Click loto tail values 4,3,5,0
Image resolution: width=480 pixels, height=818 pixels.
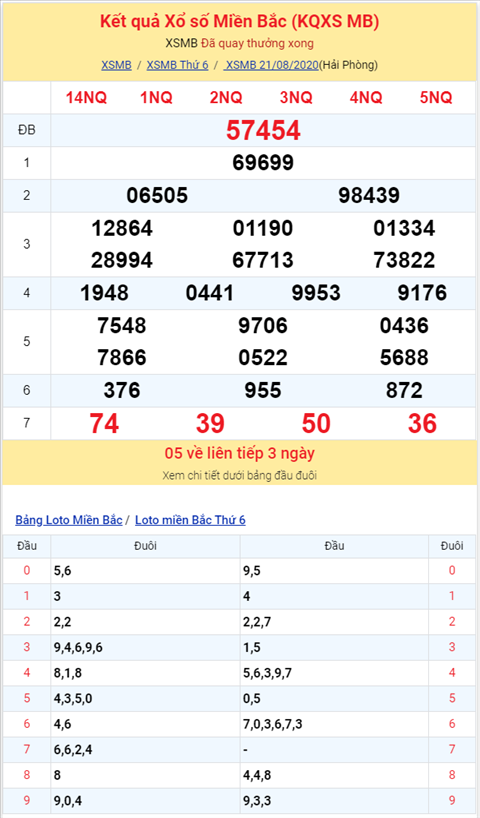coord(73,699)
